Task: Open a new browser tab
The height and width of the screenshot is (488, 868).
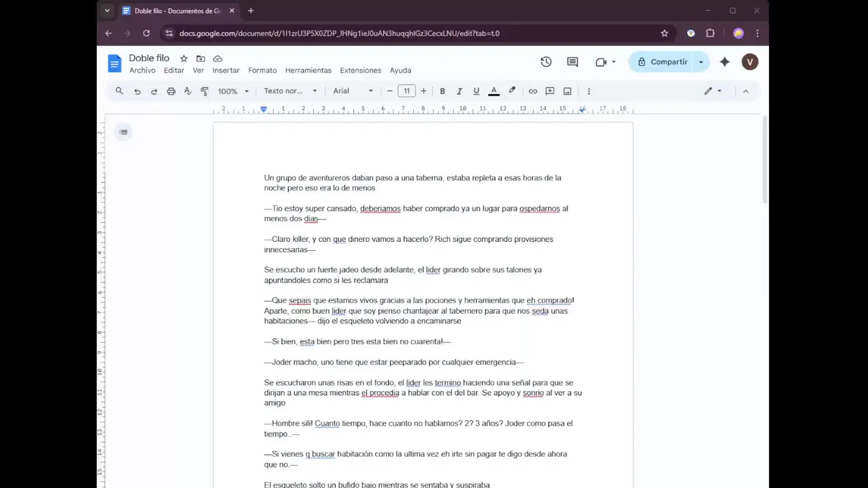Action: click(251, 11)
